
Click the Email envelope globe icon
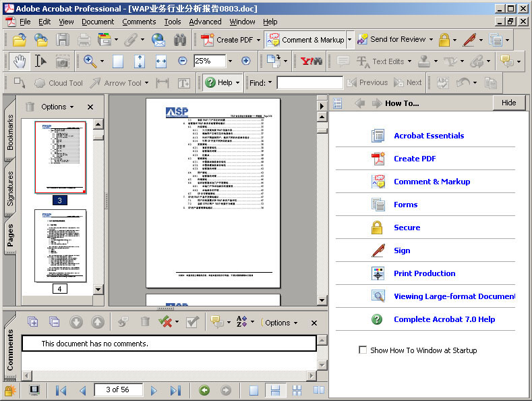coord(158,40)
